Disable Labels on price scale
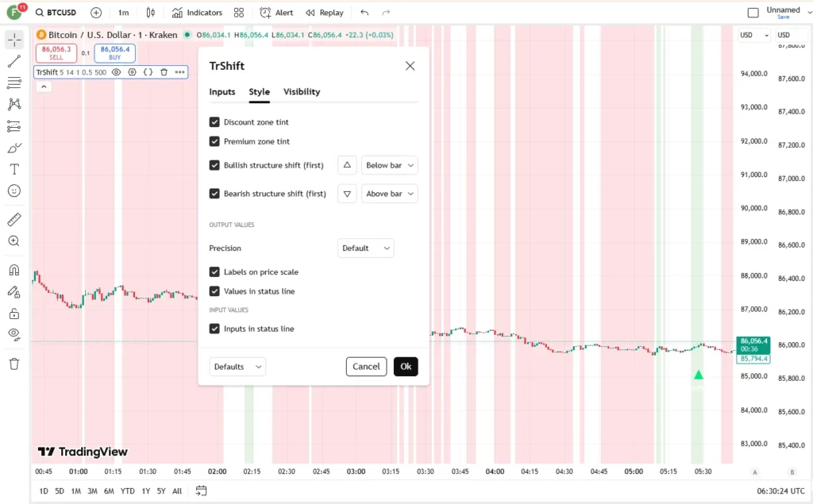The image size is (813, 504). (214, 271)
